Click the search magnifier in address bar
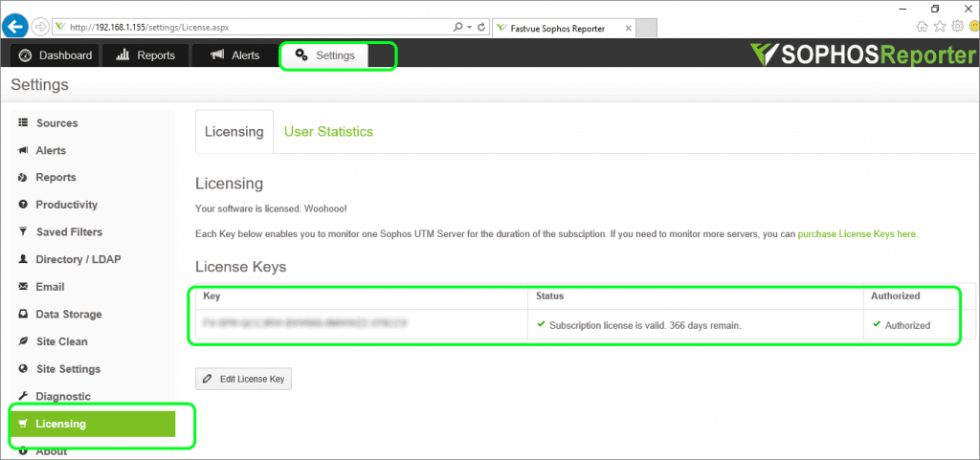Viewport: 980px width, 460px height. pos(458,28)
